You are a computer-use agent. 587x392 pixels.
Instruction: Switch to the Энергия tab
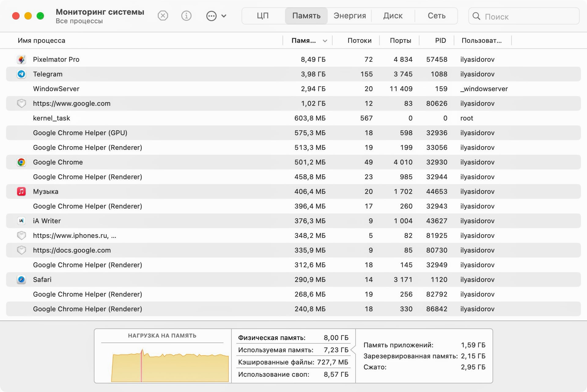click(x=349, y=16)
